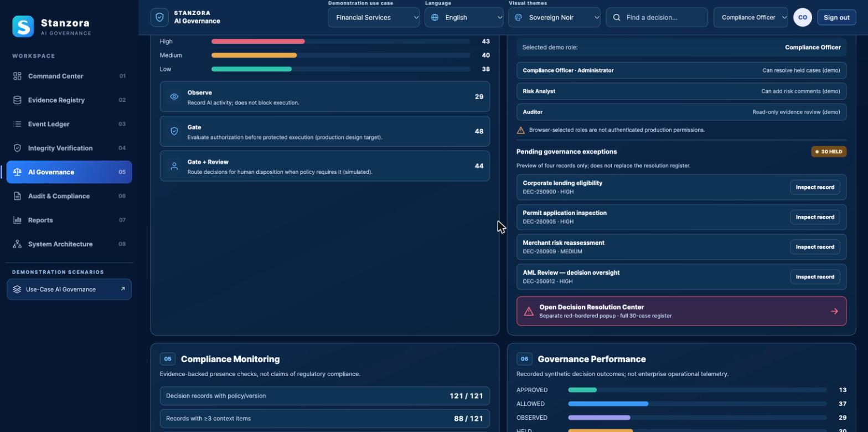Navigate to System Architecture
Screen dimensions: 868x432
tap(69, 244)
